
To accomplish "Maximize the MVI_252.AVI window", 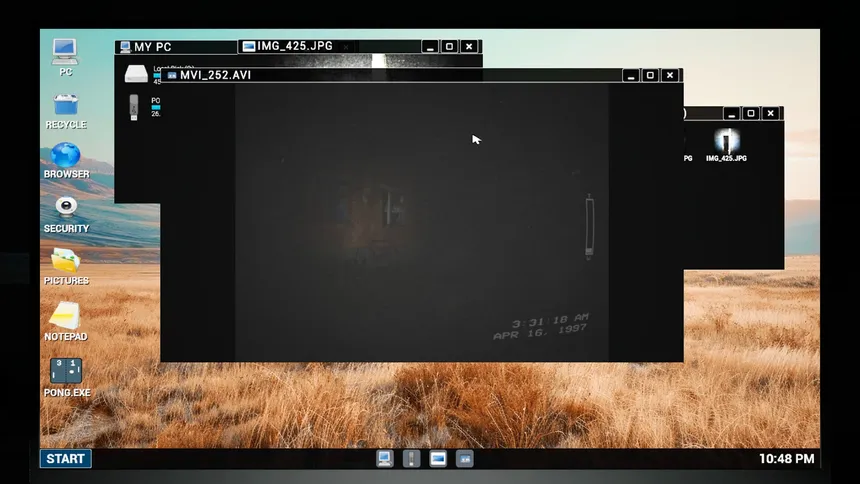I will (x=650, y=75).
